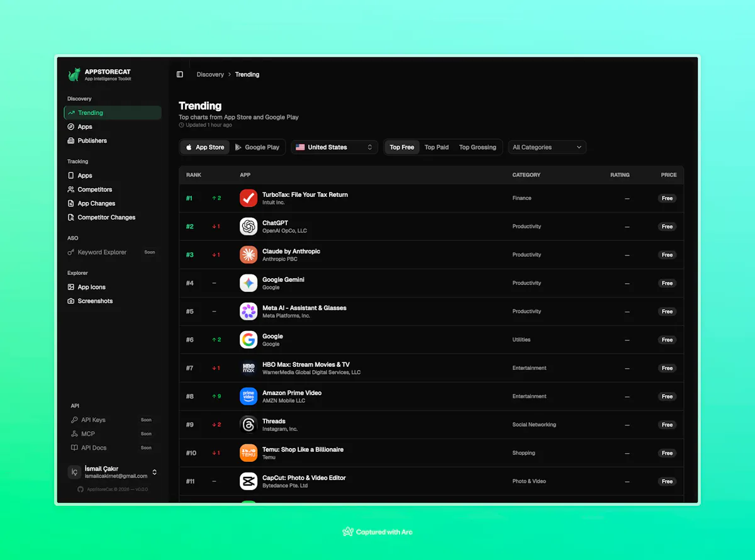Open Screenshots under Explorer
Viewport: 755px width, 560px height.
tap(113, 301)
